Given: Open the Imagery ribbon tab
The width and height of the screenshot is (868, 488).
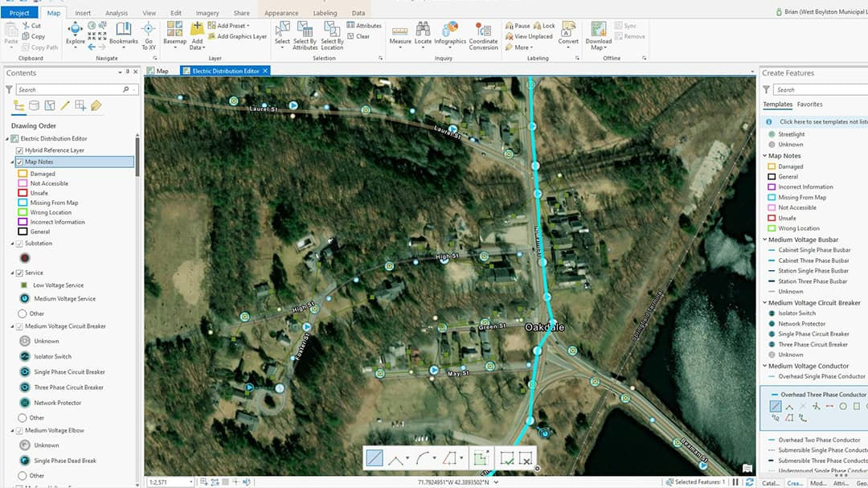Looking at the screenshot, I should tap(207, 12).
